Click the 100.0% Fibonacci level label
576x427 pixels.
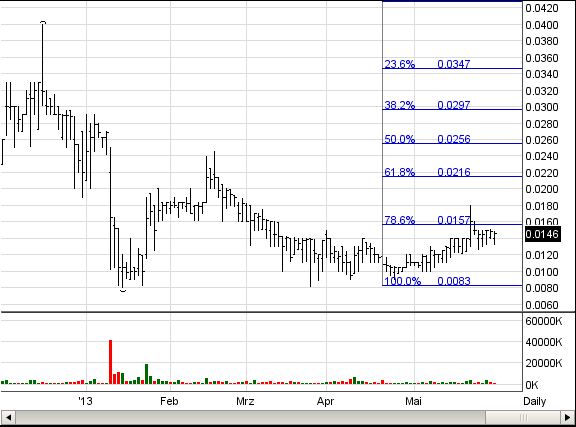(402, 281)
